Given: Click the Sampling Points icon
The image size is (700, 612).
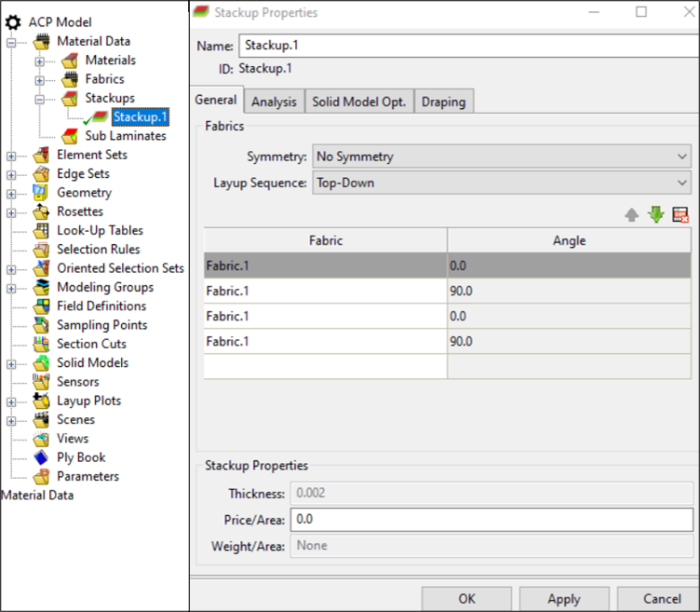Looking at the screenshot, I should [42, 325].
